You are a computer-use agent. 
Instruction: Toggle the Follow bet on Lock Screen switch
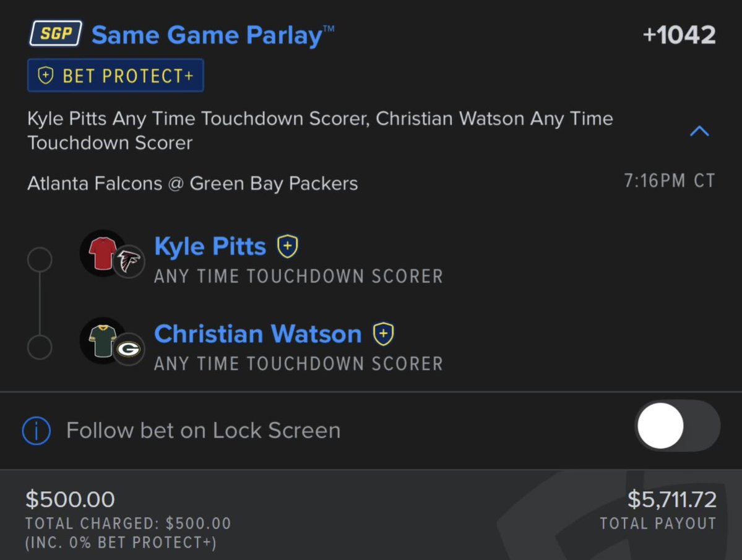(x=677, y=426)
